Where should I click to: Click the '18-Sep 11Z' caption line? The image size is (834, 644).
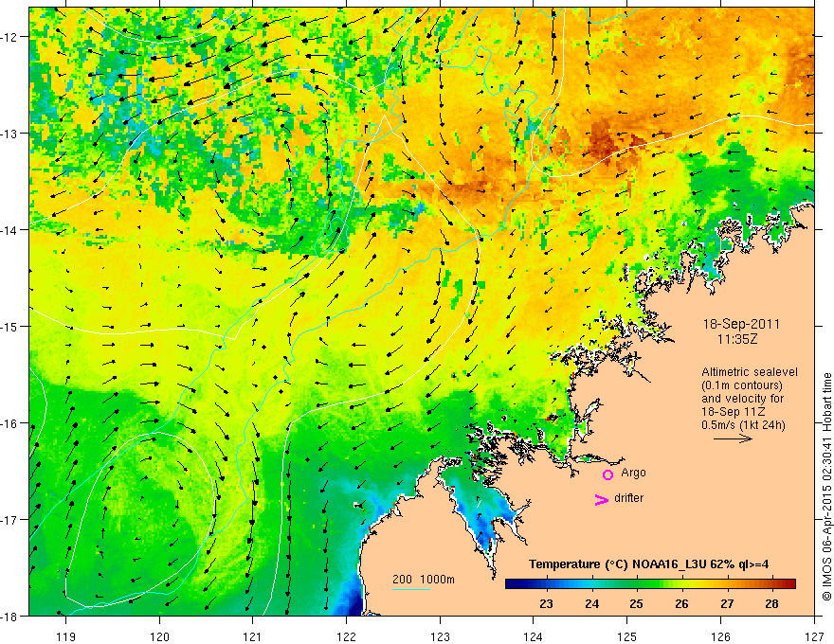[732, 412]
